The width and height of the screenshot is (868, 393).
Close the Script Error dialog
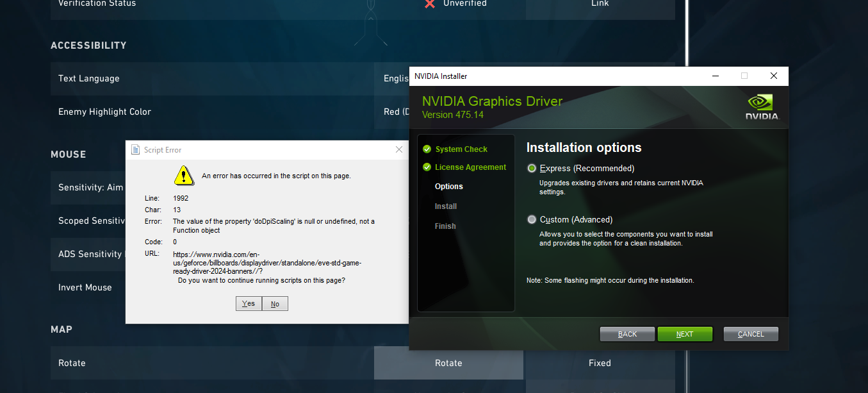coord(399,149)
